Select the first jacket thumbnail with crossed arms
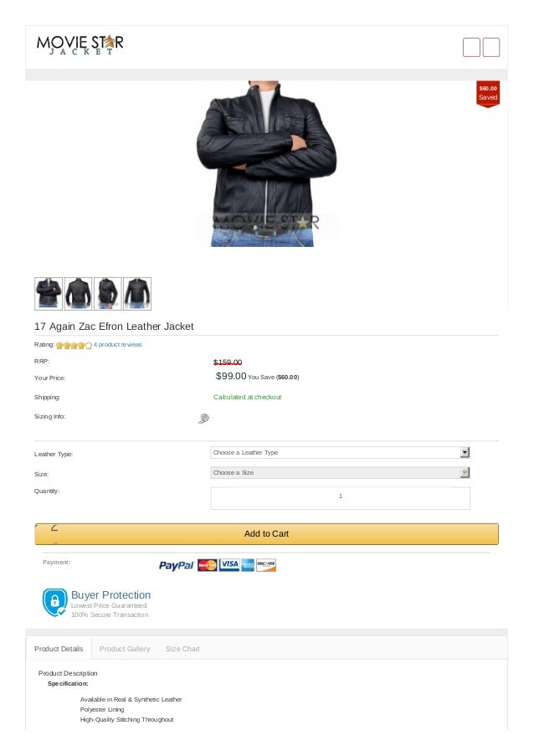 tap(49, 294)
